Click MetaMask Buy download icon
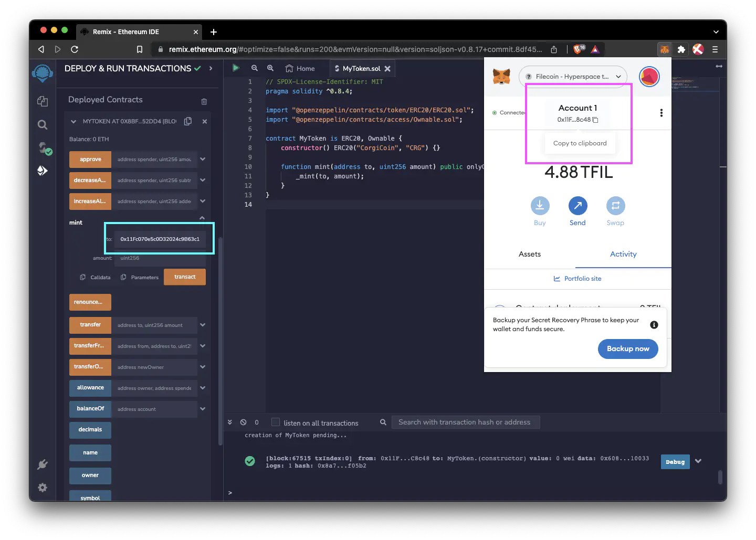 (x=540, y=206)
